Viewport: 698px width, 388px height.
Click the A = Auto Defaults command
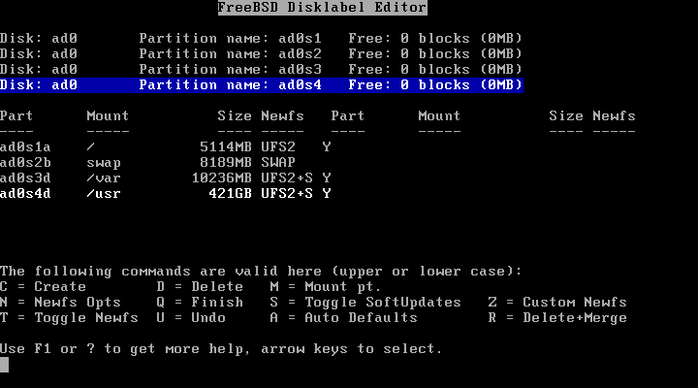[x=343, y=318]
